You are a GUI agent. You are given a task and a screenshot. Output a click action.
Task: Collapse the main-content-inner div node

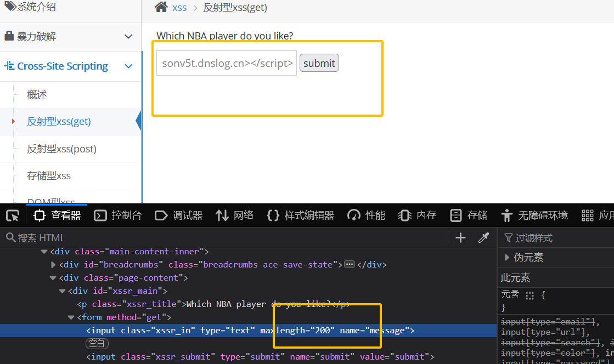pos(44,252)
